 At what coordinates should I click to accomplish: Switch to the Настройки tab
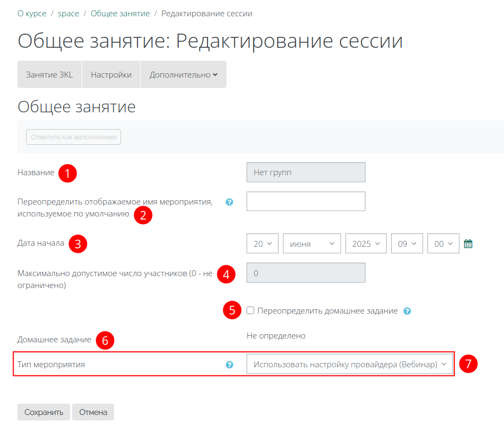(x=111, y=74)
